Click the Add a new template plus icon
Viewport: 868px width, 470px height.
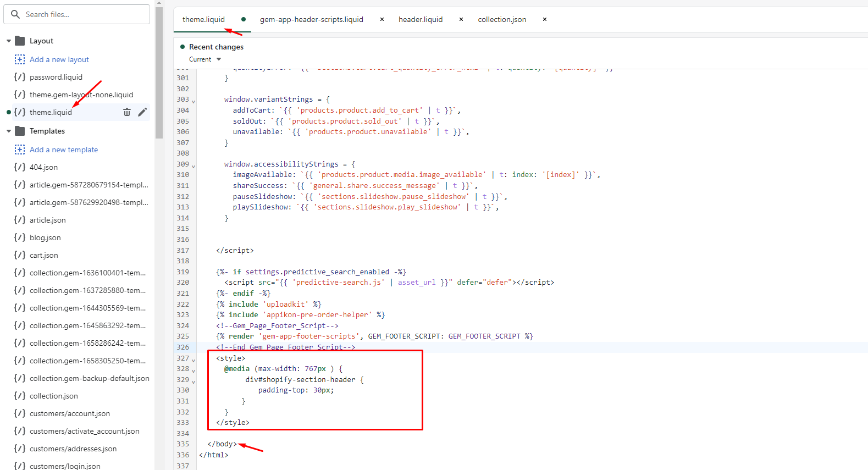point(20,150)
